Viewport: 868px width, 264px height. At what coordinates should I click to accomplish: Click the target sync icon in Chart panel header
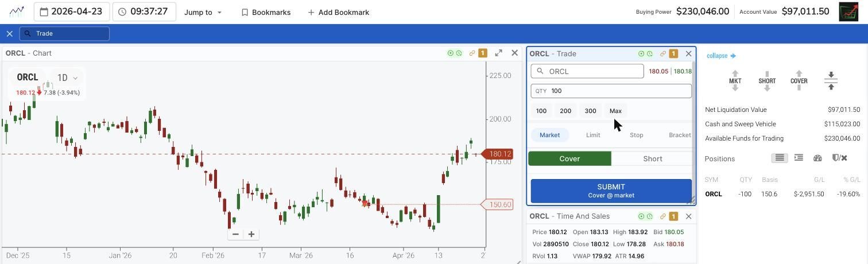pyautogui.click(x=451, y=53)
